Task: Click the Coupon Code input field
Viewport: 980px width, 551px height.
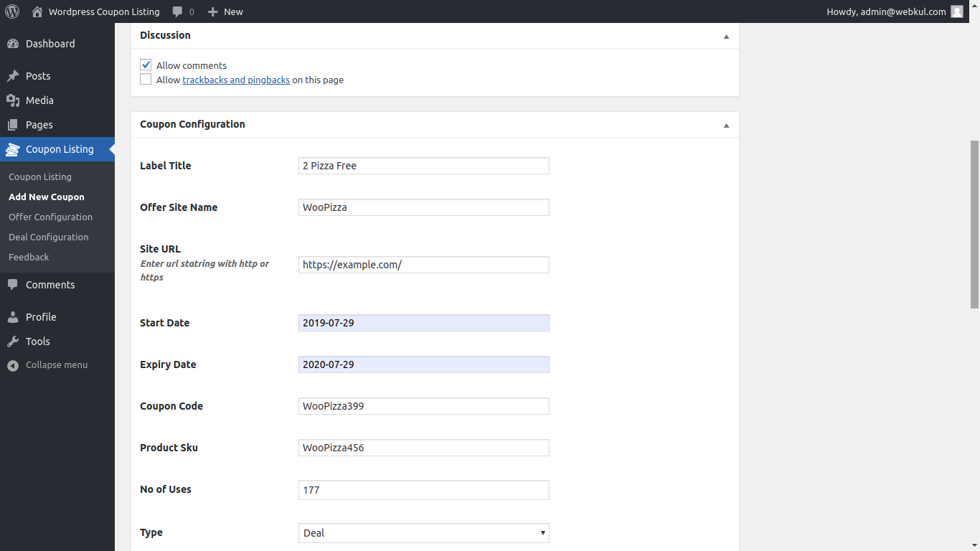Action: click(423, 406)
